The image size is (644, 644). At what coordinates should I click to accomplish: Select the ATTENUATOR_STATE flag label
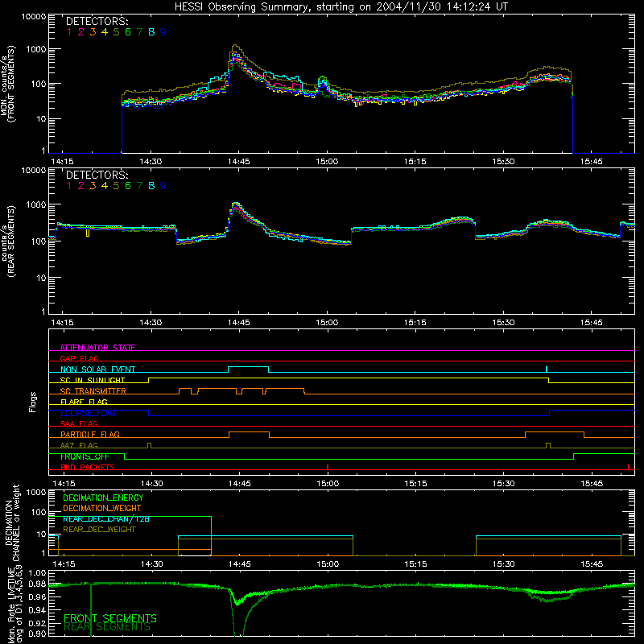pyautogui.click(x=97, y=348)
